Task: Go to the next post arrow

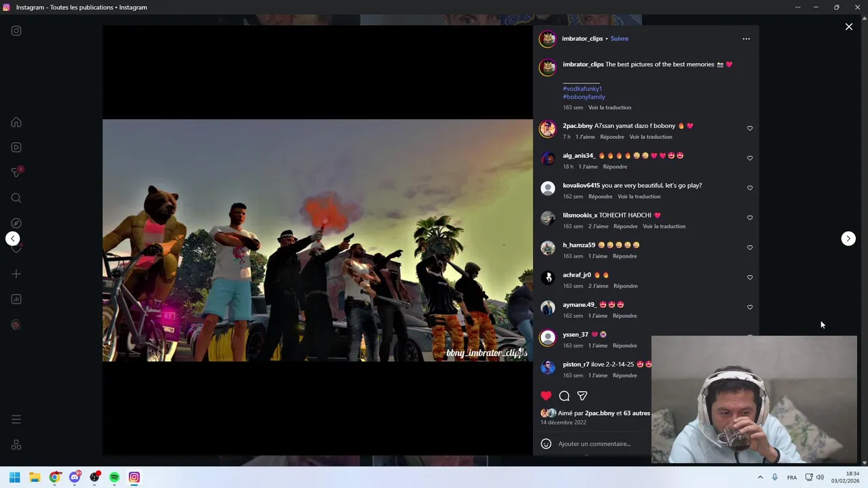Action: coord(848,239)
